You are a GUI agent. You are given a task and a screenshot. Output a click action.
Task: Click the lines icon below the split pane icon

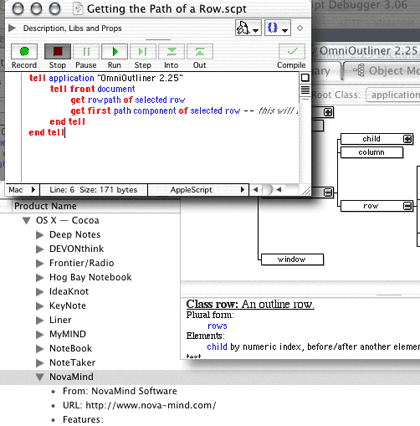point(305,90)
